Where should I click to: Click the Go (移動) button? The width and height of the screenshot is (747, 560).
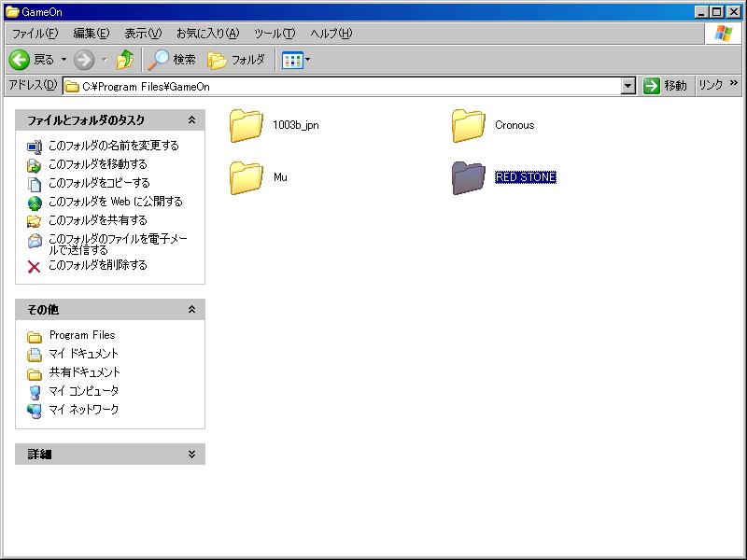tap(666, 86)
